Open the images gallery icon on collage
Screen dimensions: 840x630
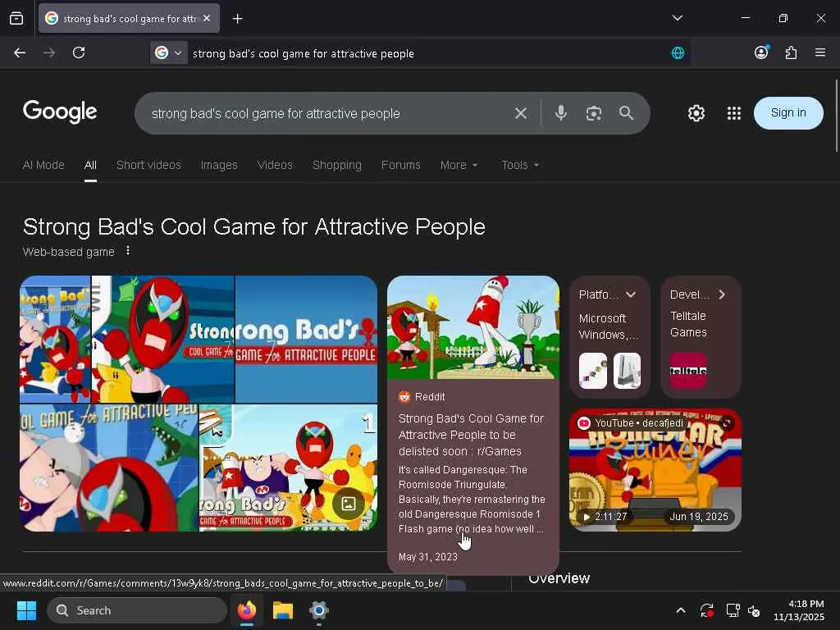[x=348, y=504]
